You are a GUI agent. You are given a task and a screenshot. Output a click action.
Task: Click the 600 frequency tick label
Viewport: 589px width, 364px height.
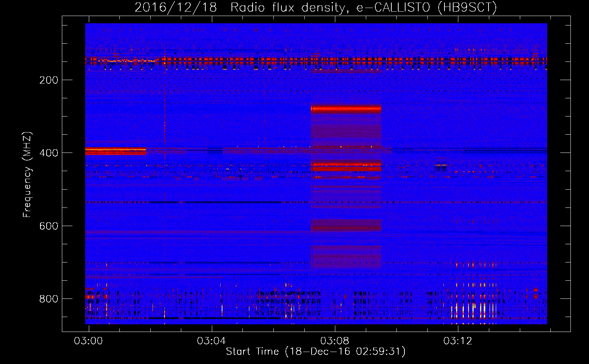49,226
